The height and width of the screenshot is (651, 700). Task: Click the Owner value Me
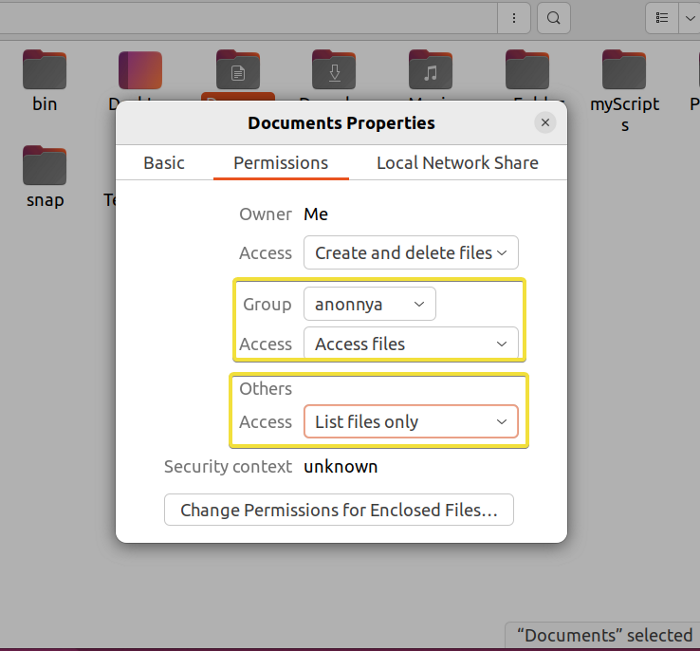[316, 214]
